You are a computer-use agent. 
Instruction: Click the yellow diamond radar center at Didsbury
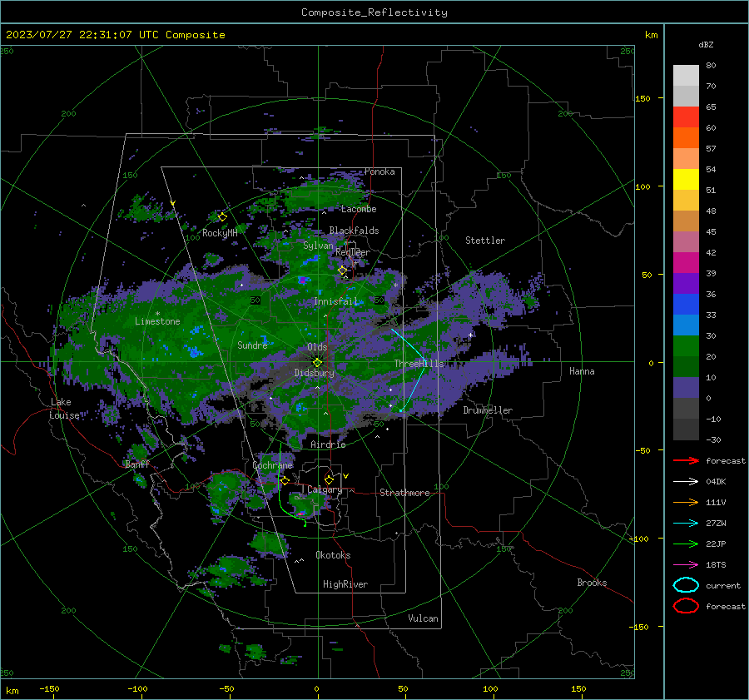pos(317,363)
